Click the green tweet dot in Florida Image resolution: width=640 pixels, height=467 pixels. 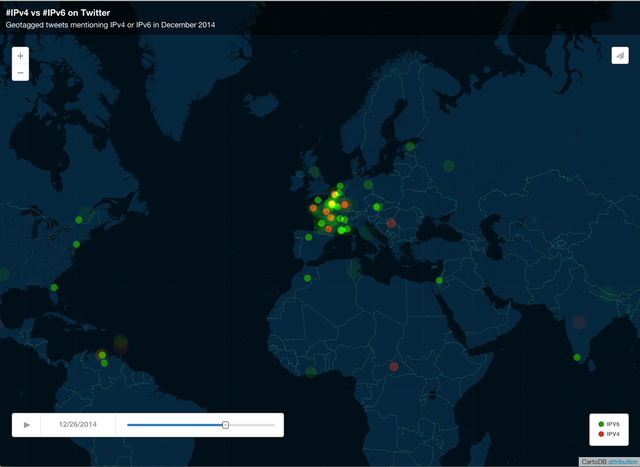[54, 287]
